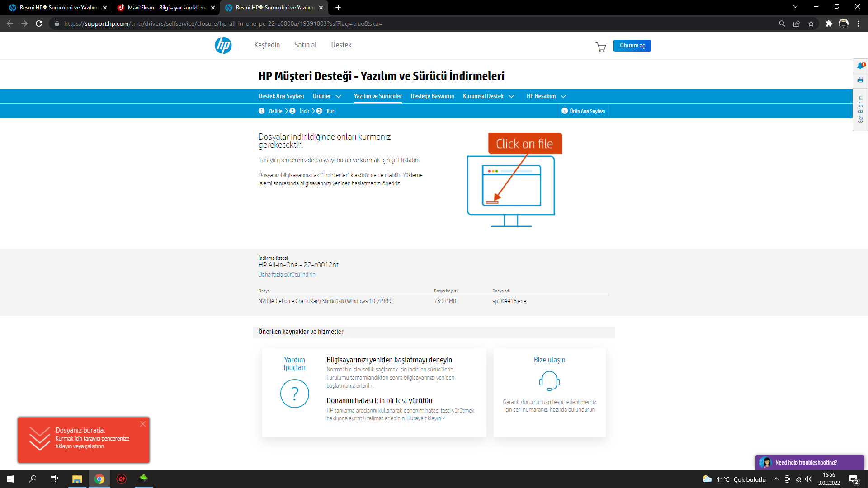The width and height of the screenshot is (868, 488).
Task: Open Windows notification center icon
Action: tap(854, 479)
